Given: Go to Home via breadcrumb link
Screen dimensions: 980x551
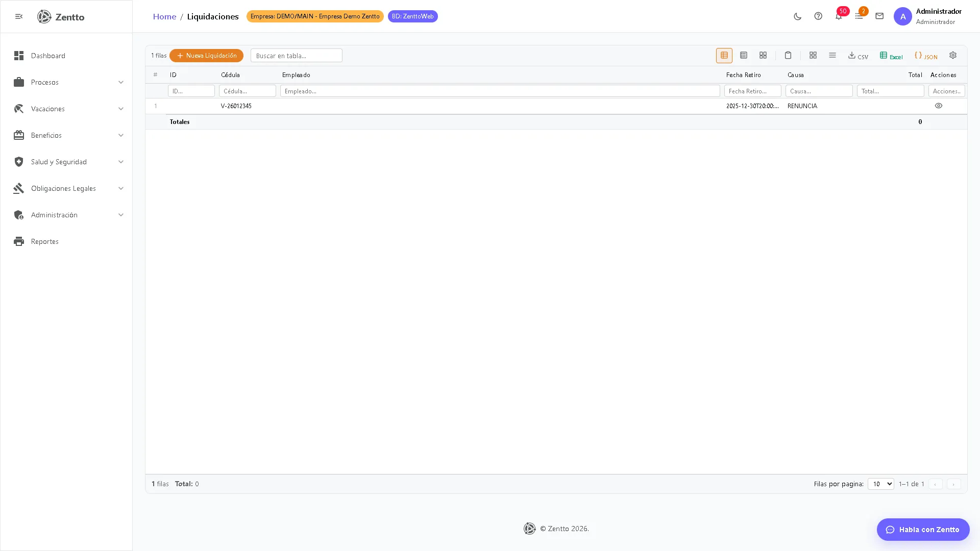Looking at the screenshot, I should [x=164, y=16].
